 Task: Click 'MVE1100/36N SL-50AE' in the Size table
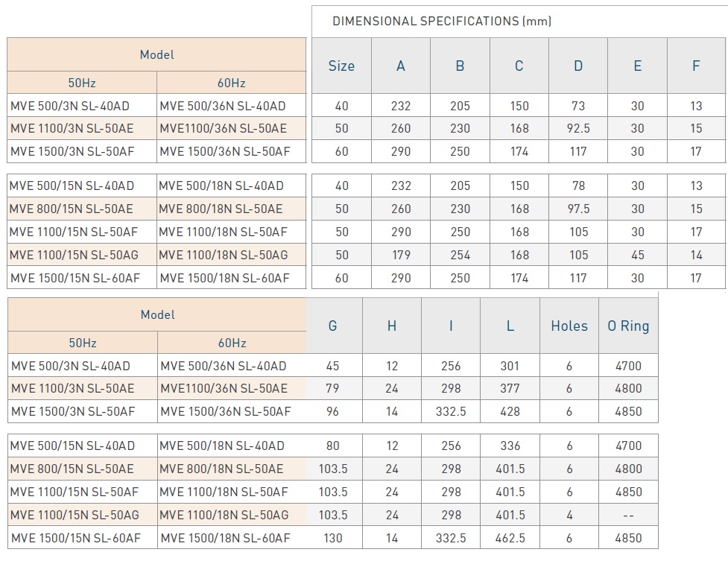[x=224, y=129]
